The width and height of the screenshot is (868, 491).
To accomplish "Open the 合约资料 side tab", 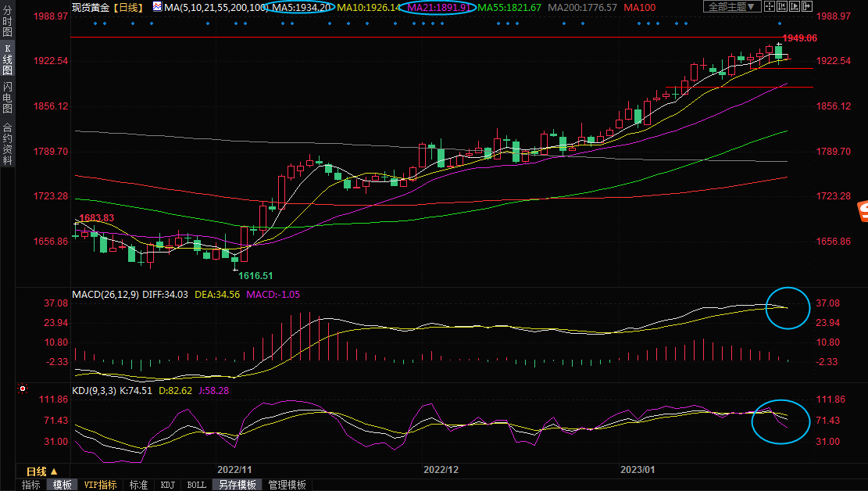I will 7,144.
